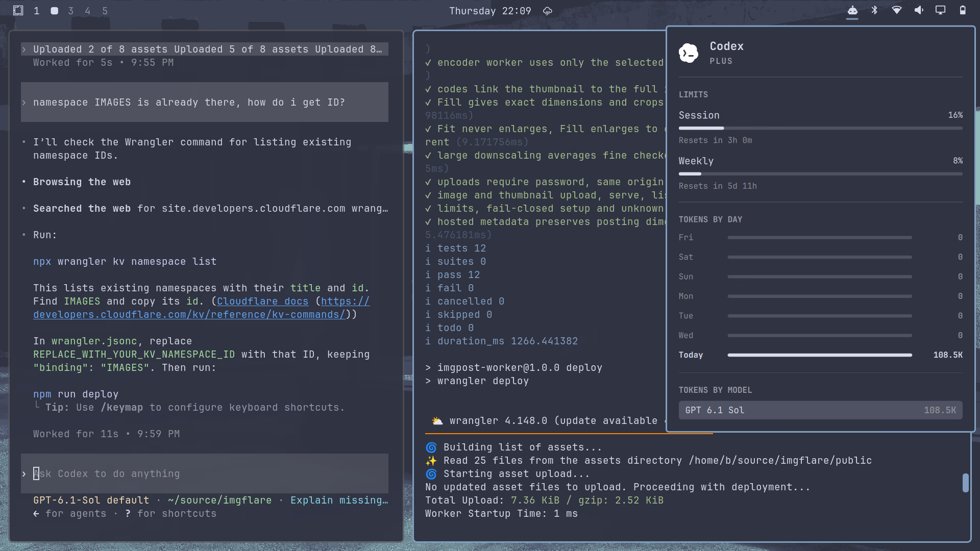
Task: Expand the 'Uploaded 2 of 8 assets' message
Action: pos(205,49)
